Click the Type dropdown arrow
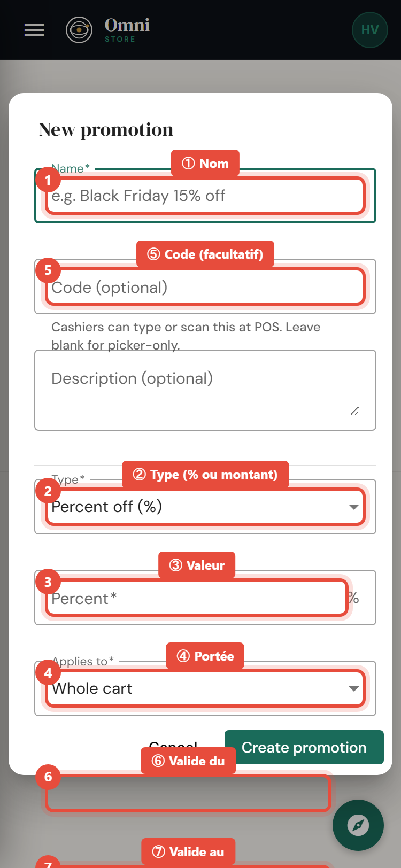Viewport: 401px width, 868px height. click(x=353, y=507)
